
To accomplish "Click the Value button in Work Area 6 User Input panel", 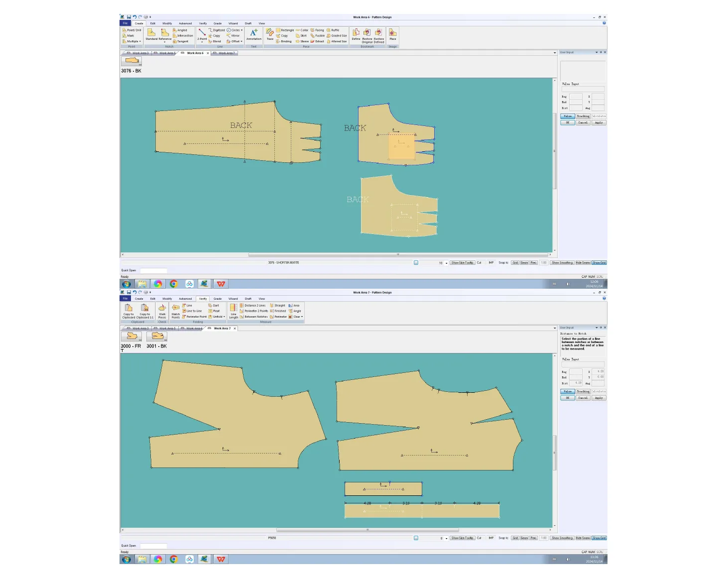I will [x=568, y=116].
